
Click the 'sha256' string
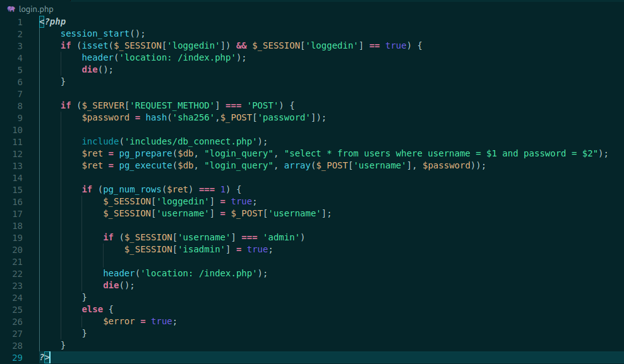(193, 117)
